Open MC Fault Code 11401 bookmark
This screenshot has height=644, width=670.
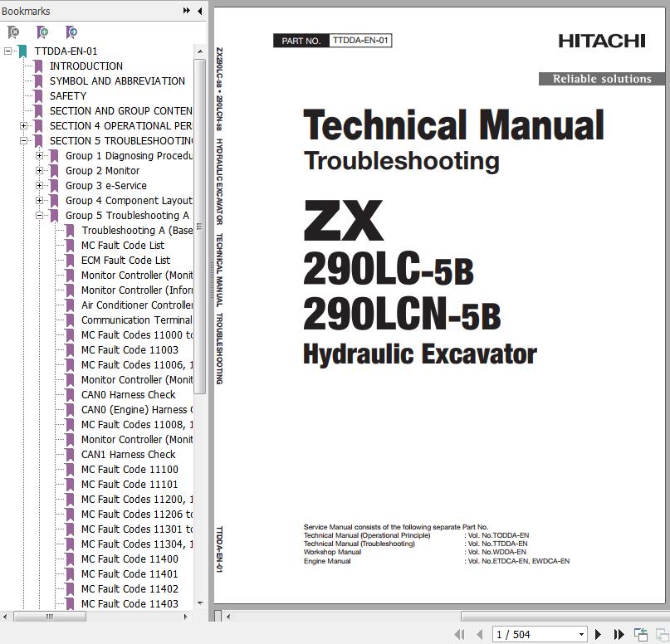click(130, 574)
